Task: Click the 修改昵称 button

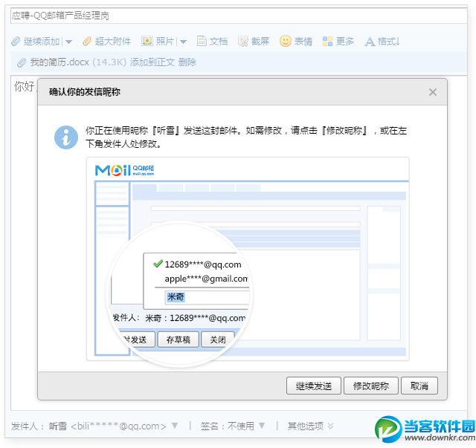Action: click(x=371, y=386)
